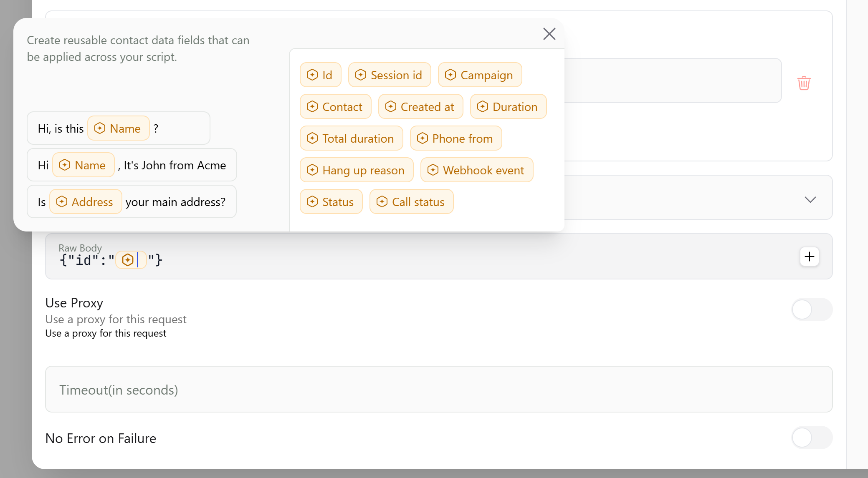Click the hexagon icon on Webhook event

433,170
